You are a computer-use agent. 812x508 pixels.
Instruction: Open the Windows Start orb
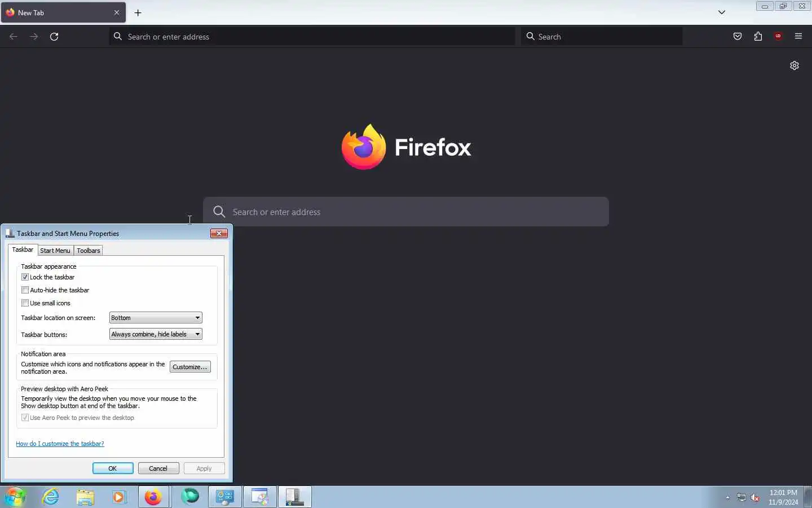[x=15, y=497]
